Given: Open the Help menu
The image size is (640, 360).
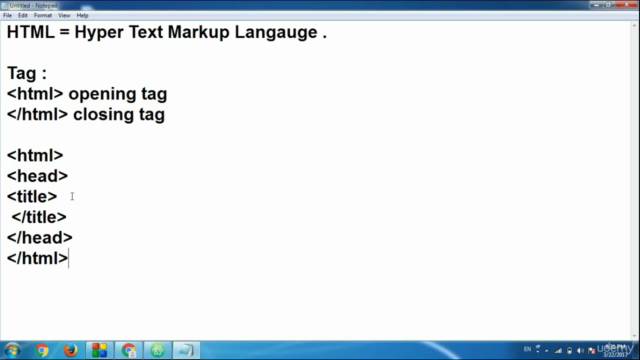Looking at the screenshot, I should 82,16.
